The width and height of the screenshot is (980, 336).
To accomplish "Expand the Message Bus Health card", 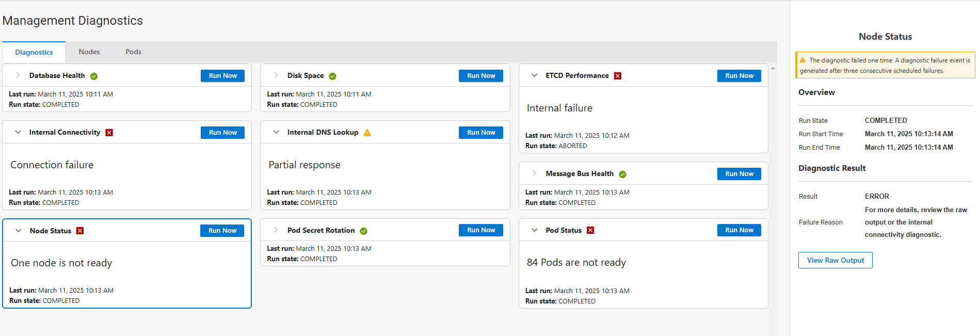I will [x=534, y=173].
